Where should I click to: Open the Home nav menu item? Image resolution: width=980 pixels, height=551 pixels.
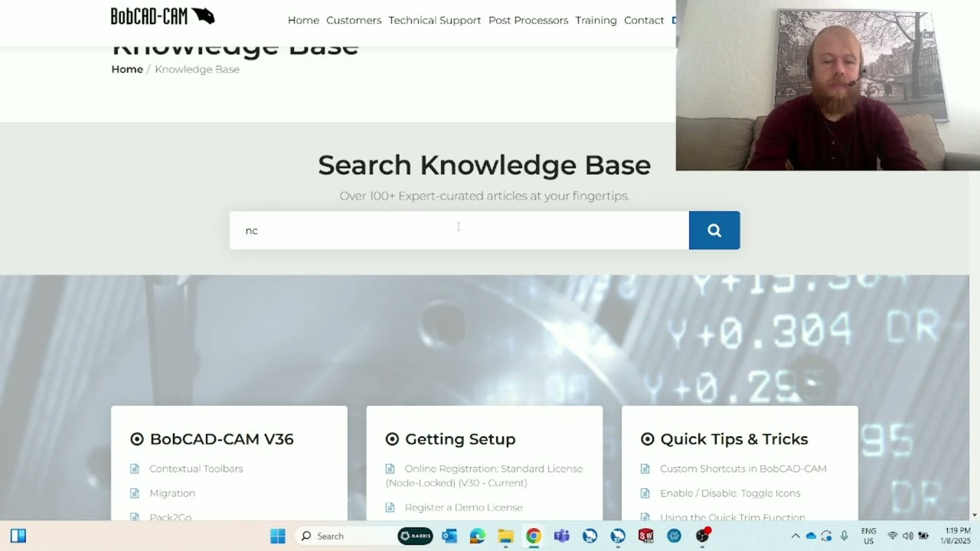point(303,21)
